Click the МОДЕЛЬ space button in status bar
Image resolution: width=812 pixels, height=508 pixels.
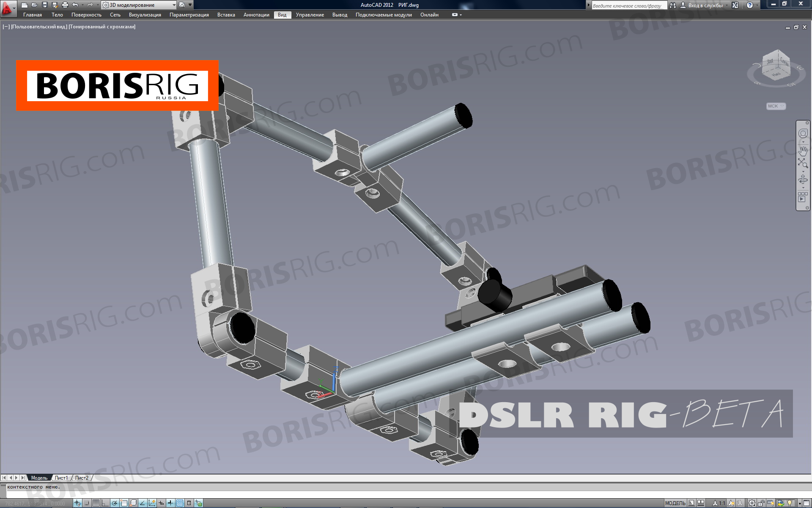click(x=675, y=503)
